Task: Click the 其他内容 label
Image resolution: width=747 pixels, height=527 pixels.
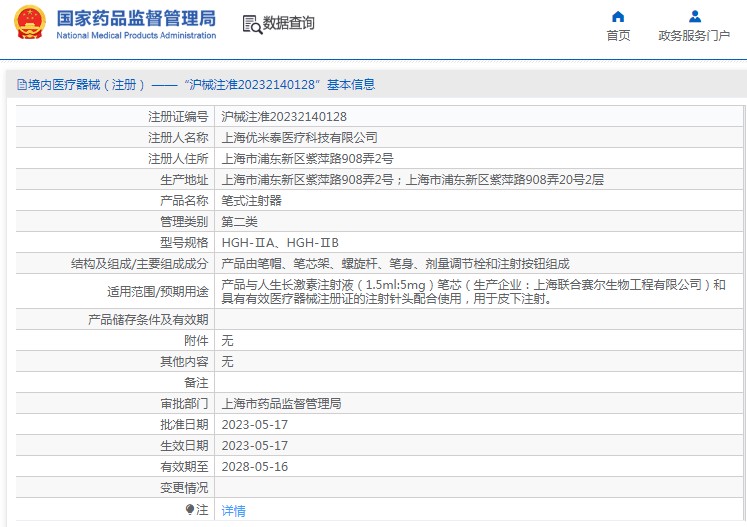Action: (x=184, y=362)
